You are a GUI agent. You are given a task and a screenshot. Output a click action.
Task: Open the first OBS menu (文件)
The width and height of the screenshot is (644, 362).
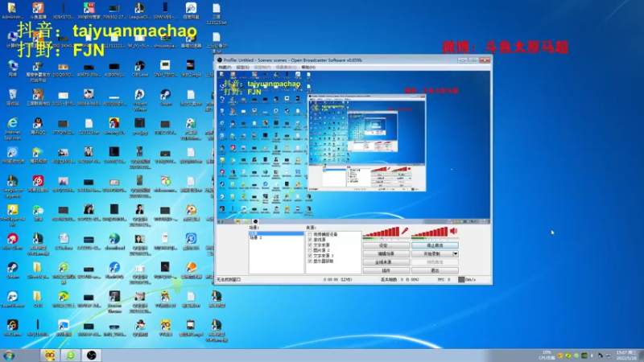pyautogui.click(x=225, y=67)
